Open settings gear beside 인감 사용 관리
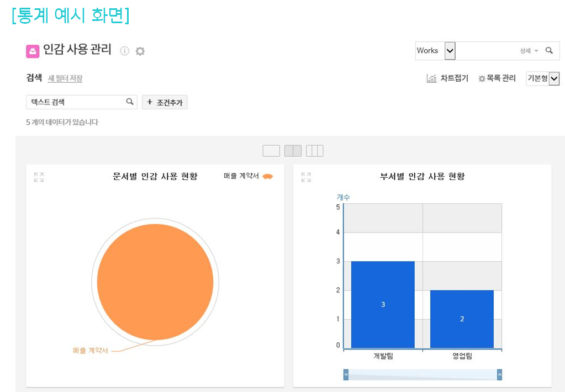 point(140,51)
